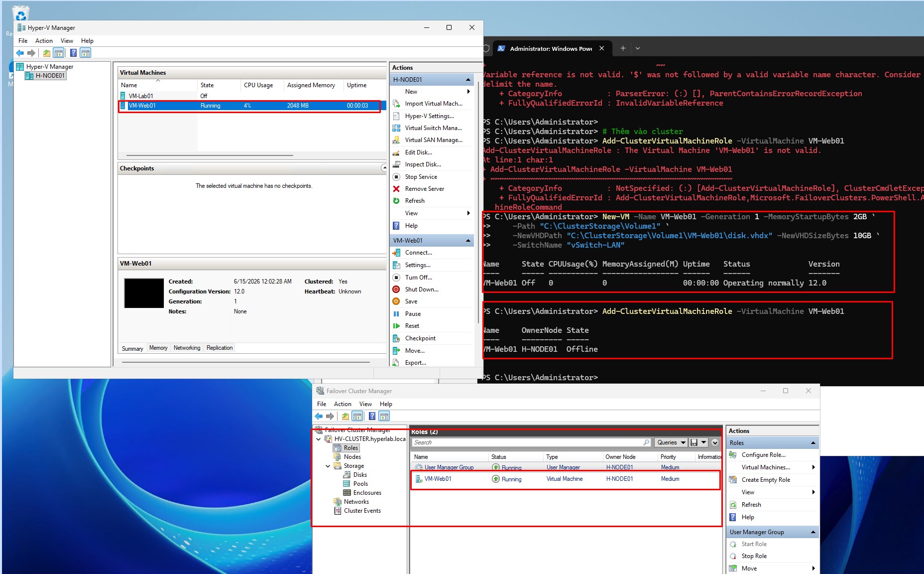Viewport: 924px width, 574px height.
Task: Click the up-one-level folder icon in Failover Cluster Manager
Action: [346, 416]
